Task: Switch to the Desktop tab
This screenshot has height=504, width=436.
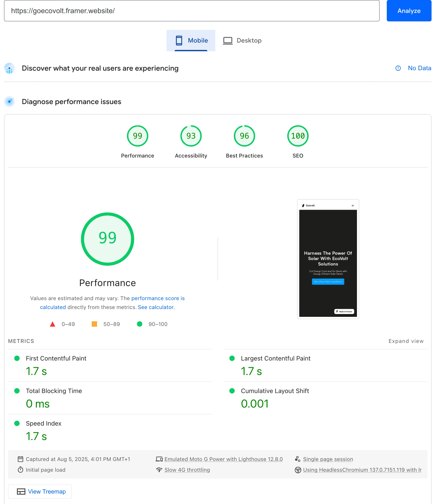Action: click(x=242, y=40)
